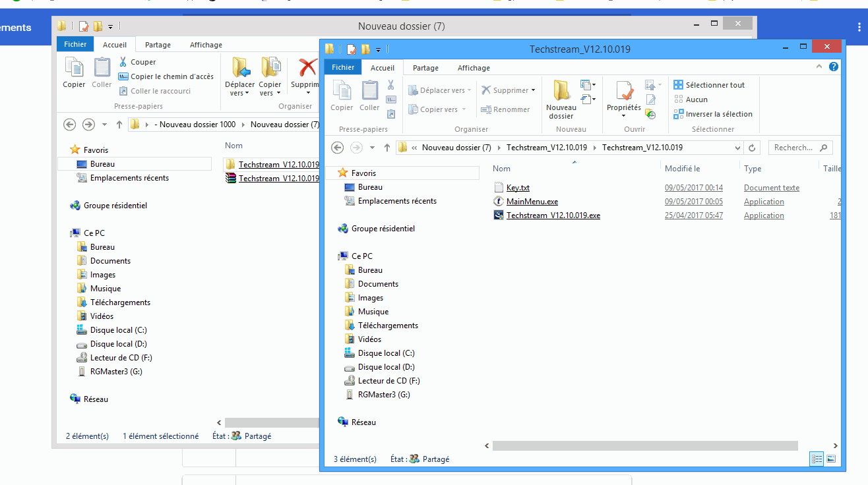Switch to Affichage tab in Nouveau dossier (7) window
Screen dimensions: 868x485
pyautogui.click(x=206, y=45)
